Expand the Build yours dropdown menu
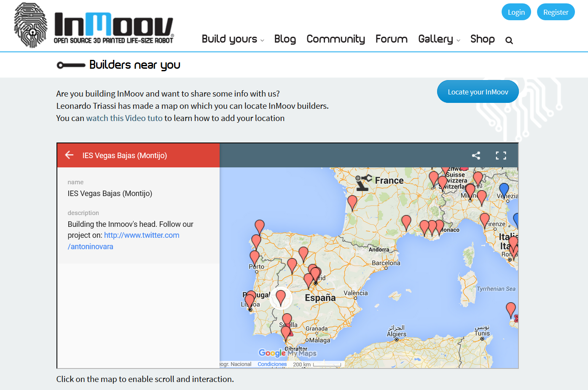Image resolution: width=588 pixels, height=390 pixels. pyautogui.click(x=233, y=39)
